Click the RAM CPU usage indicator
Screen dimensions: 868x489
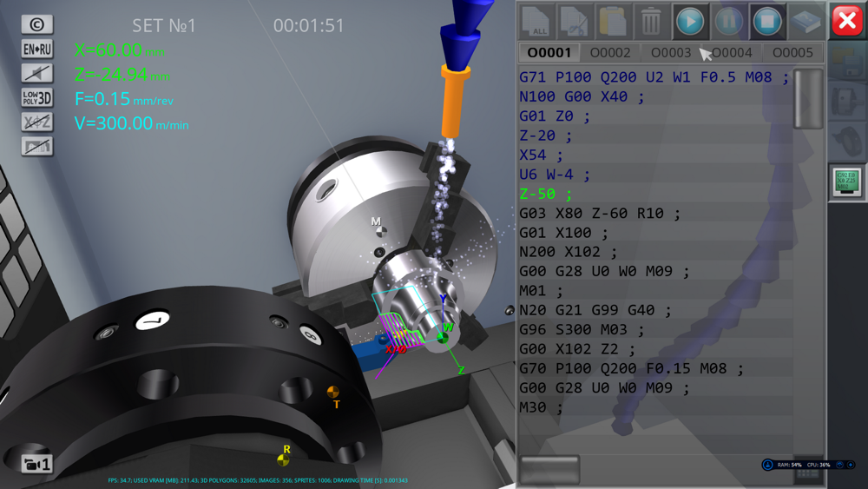[x=808, y=465]
